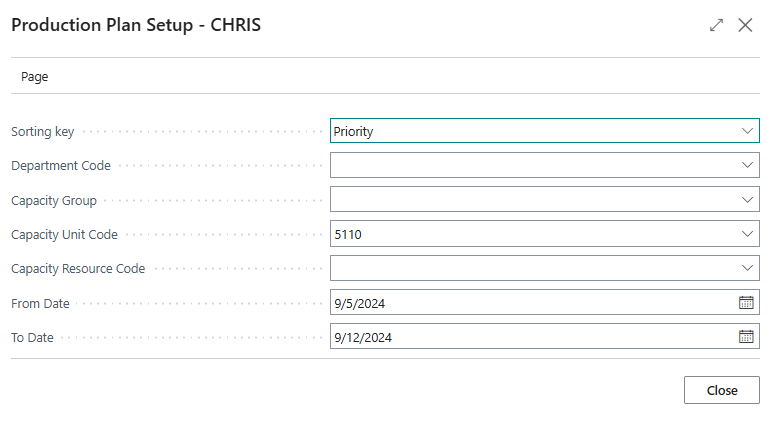
Task: Open the Capacity Resource Code dropdown arrow
Action: coord(747,268)
